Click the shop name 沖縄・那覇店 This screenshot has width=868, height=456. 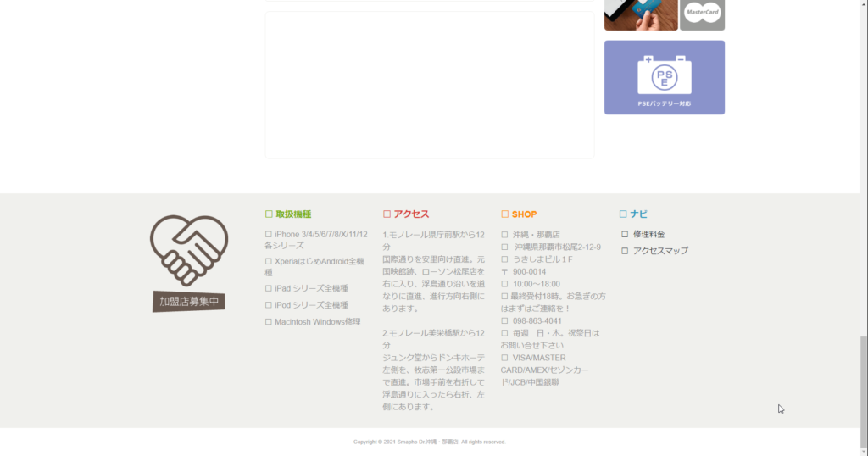click(x=536, y=235)
